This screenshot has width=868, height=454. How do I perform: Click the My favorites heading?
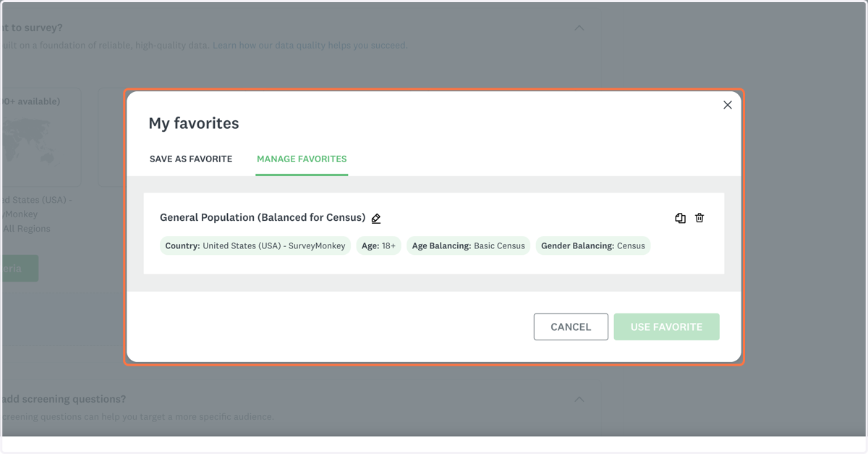[194, 123]
